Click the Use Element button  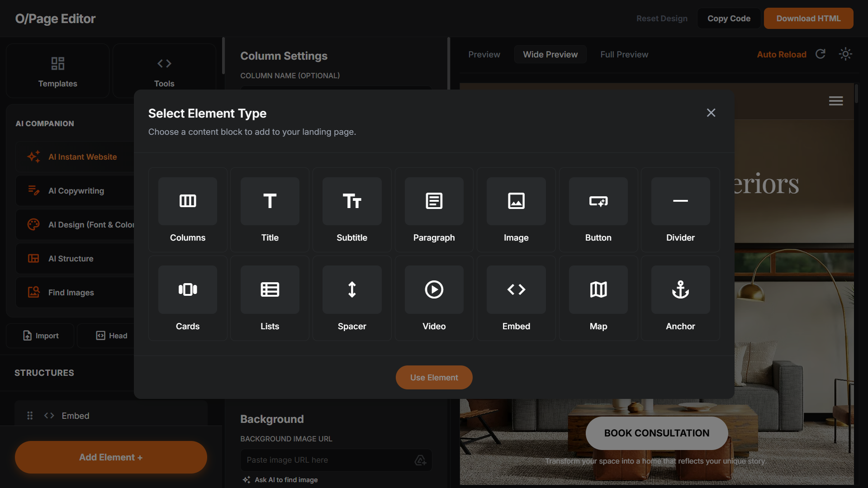(x=434, y=377)
